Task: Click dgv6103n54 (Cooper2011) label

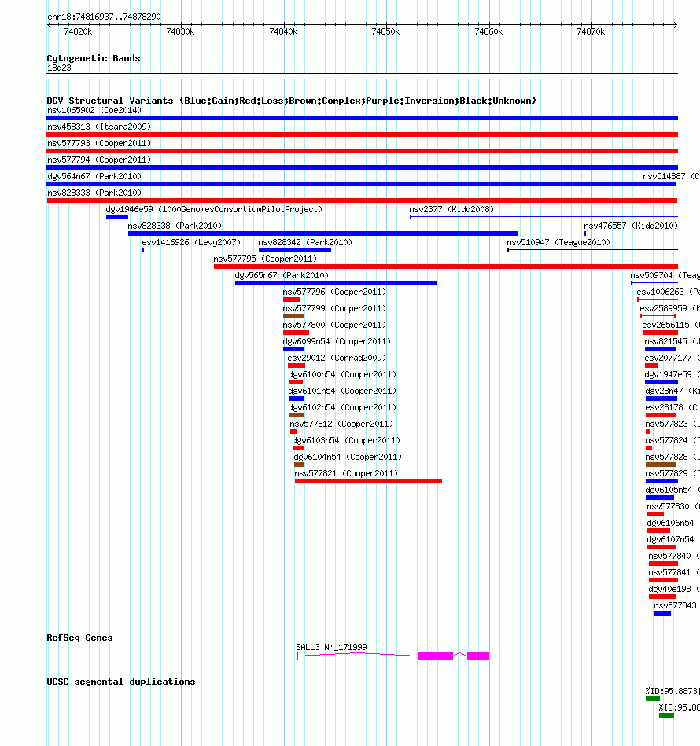Action: pyautogui.click(x=346, y=440)
